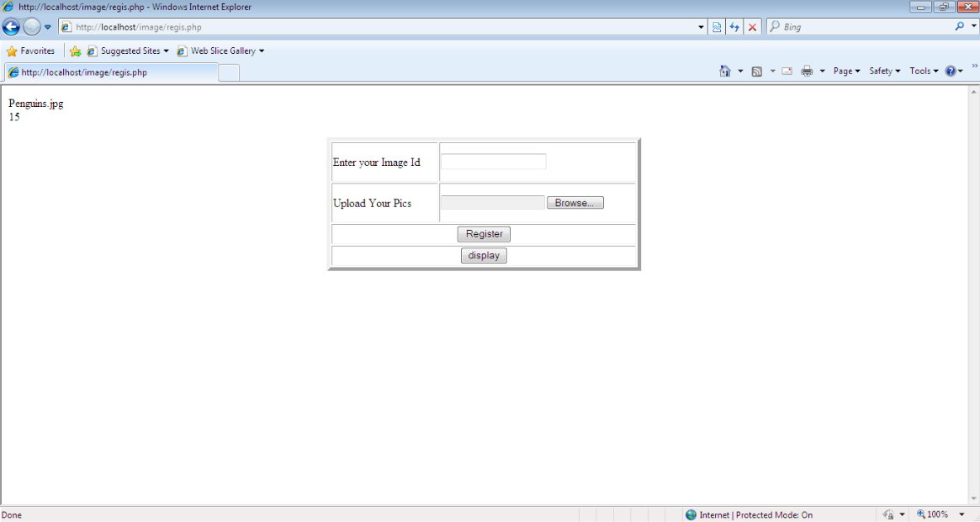Open the Favorites panel via the star icon
Image resolution: width=980 pixels, height=522 pixels.
tap(13, 51)
